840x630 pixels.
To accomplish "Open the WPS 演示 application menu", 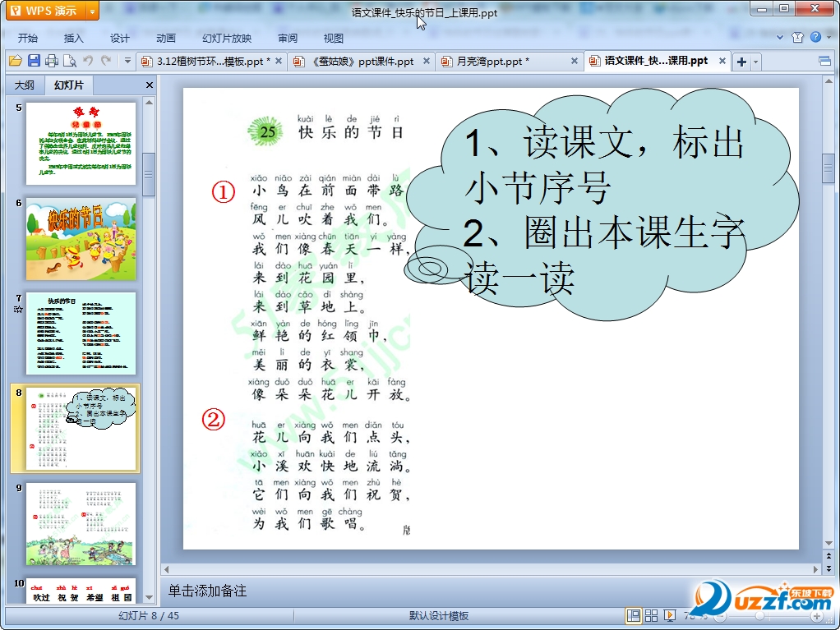I will [46, 11].
